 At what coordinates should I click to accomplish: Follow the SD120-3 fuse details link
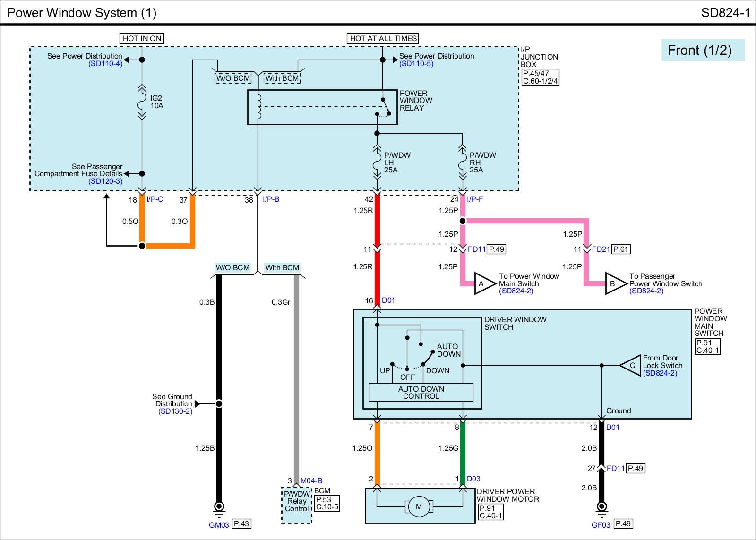point(105,181)
